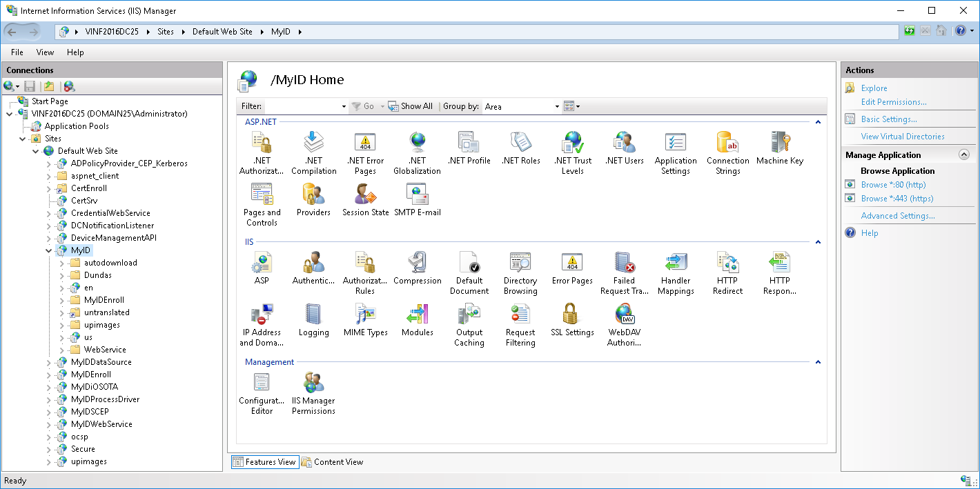Toggle Show All in the filter toolbar
The width and height of the screenshot is (980, 489).
[x=410, y=106]
